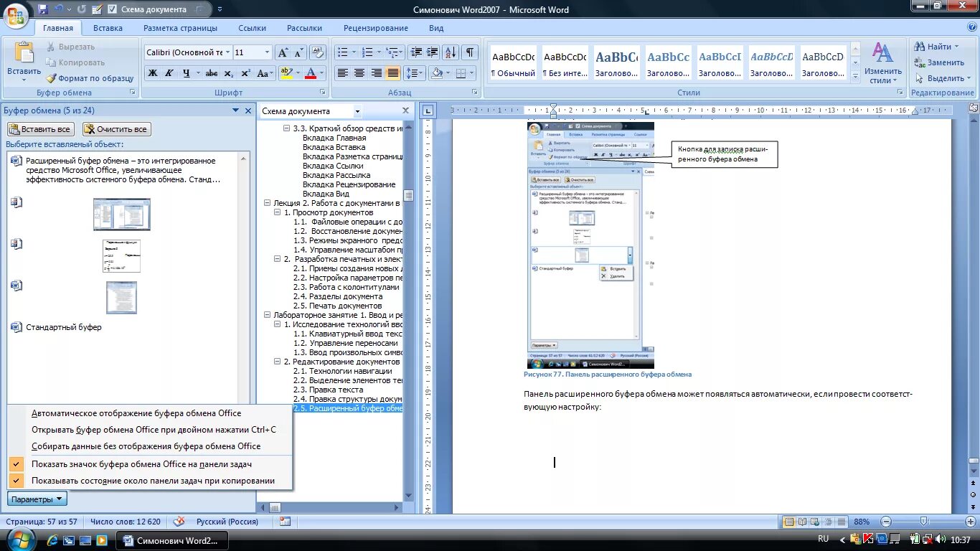Image resolution: width=980 pixels, height=551 pixels.
Task: Apply bold formatting (Ж)
Action: (x=152, y=73)
